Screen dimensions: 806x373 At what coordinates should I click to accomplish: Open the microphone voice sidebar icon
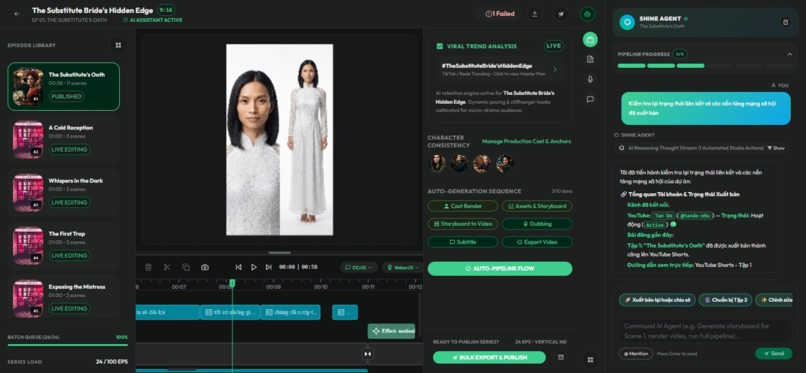(590, 79)
